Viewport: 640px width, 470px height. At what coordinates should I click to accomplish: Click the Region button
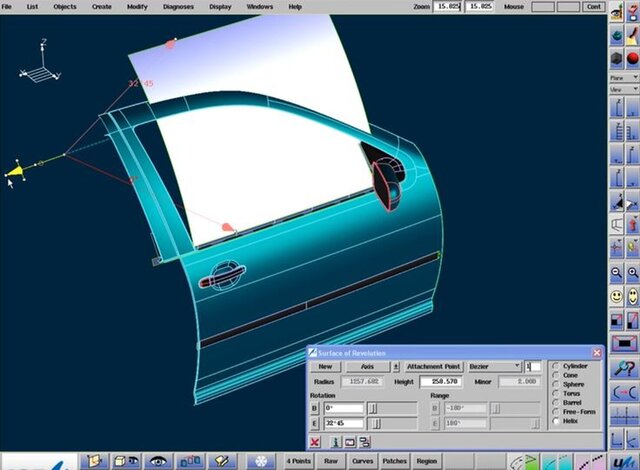coord(427,461)
